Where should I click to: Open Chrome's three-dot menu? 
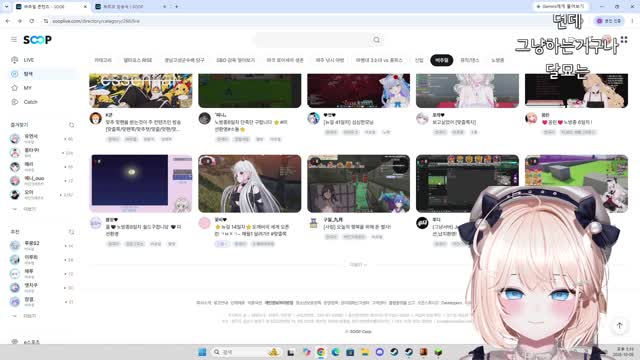click(x=632, y=21)
